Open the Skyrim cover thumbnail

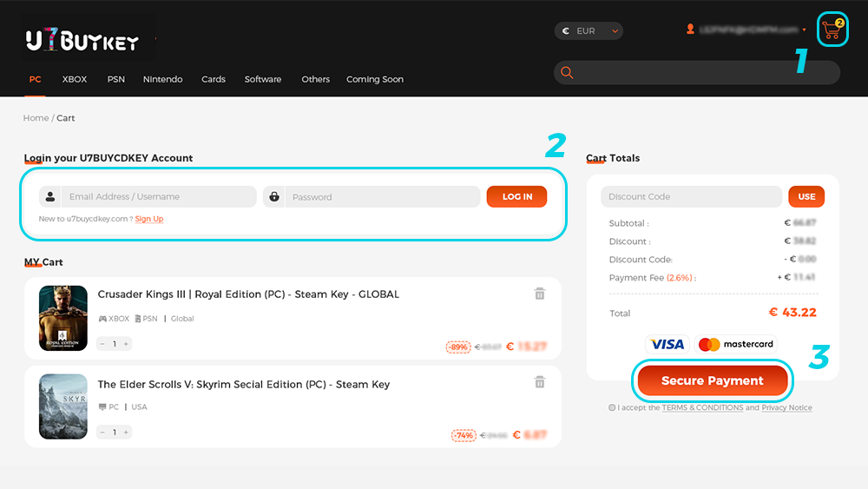[63, 406]
